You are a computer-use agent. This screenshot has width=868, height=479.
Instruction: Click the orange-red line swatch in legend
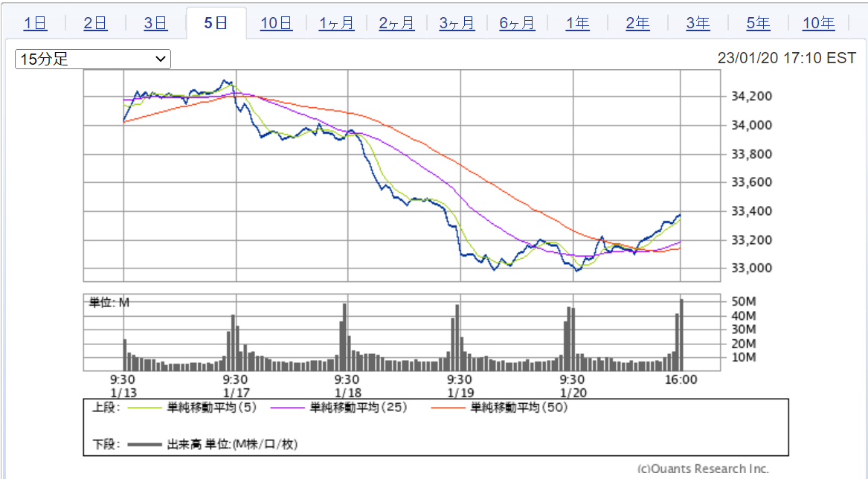tap(448, 408)
